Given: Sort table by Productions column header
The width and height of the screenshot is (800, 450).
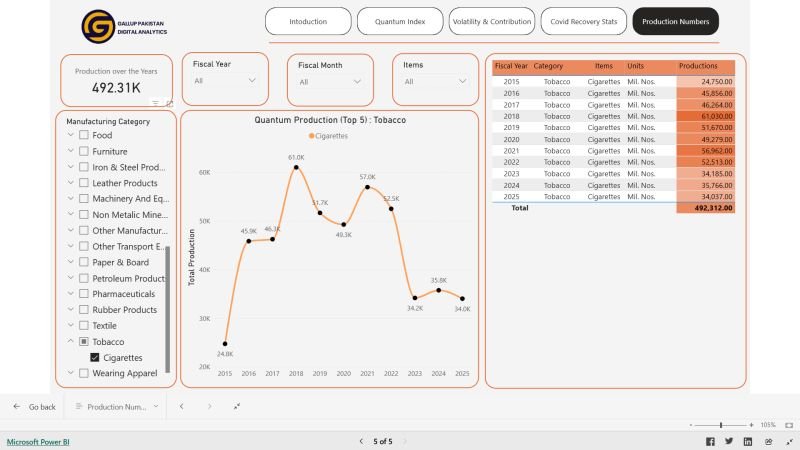Looking at the screenshot, I should tap(698, 66).
